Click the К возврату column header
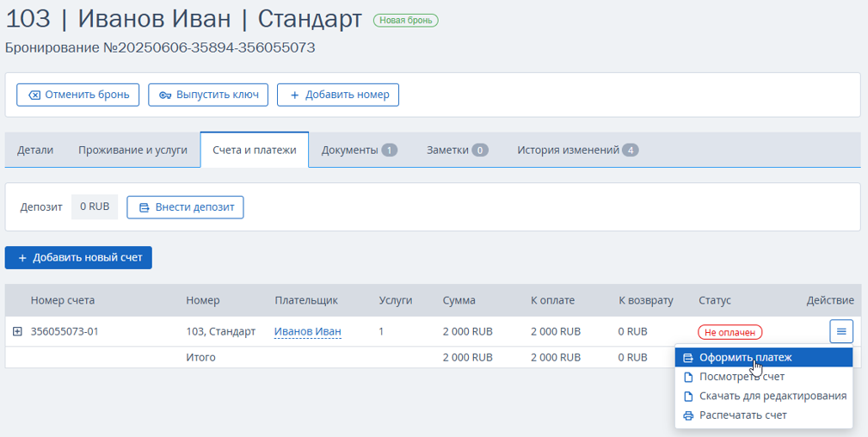Viewport: 868px width, 437px height. tap(646, 300)
